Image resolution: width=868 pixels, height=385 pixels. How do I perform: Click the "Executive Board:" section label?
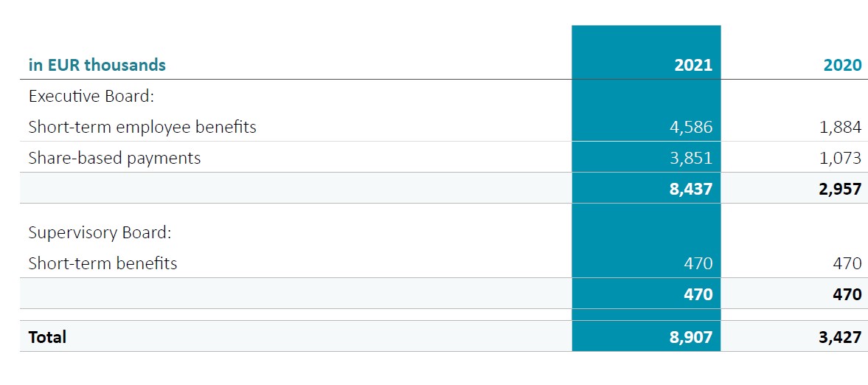91,96
